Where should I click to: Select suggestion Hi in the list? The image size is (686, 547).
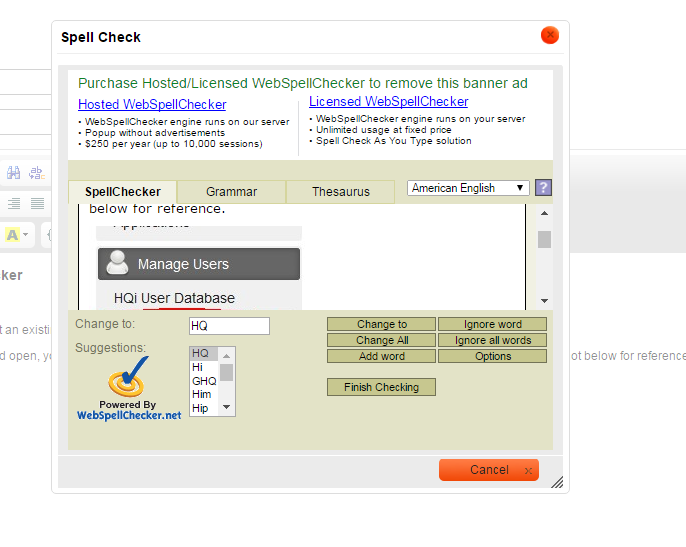click(204, 367)
